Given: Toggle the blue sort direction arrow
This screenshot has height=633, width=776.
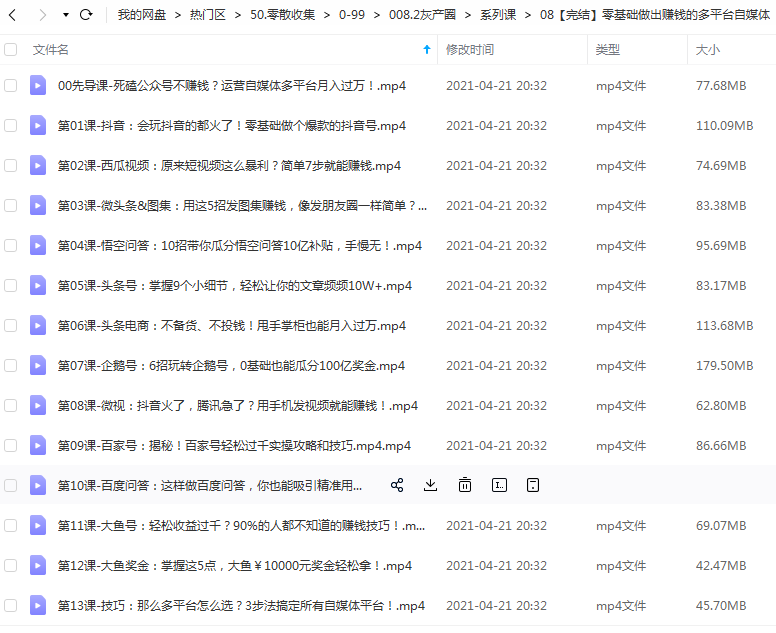Looking at the screenshot, I should coord(427,49).
